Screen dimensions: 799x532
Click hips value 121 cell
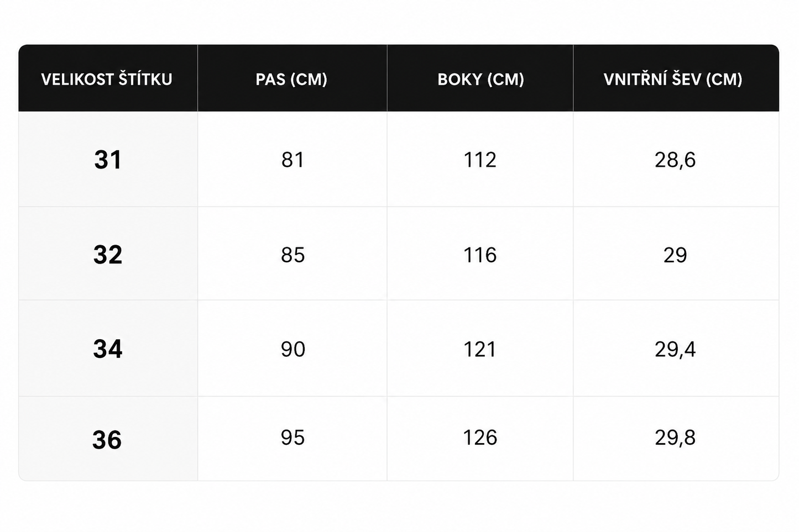click(480, 349)
